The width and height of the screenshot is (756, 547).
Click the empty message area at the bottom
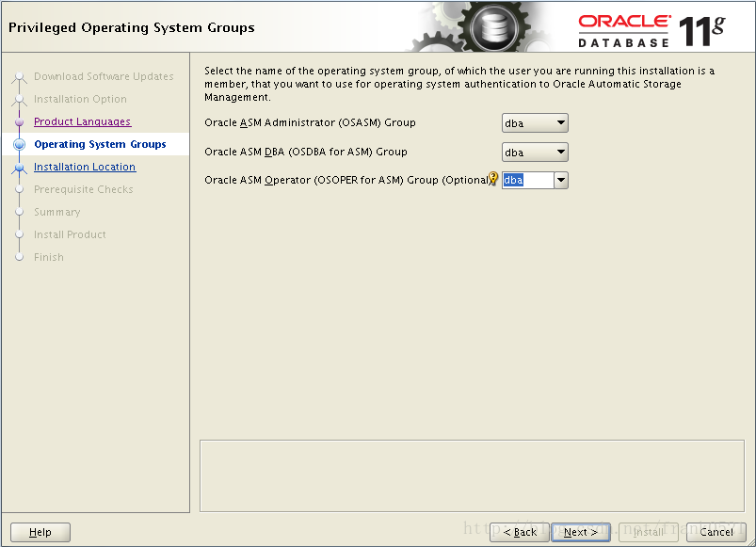tap(472, 475)
